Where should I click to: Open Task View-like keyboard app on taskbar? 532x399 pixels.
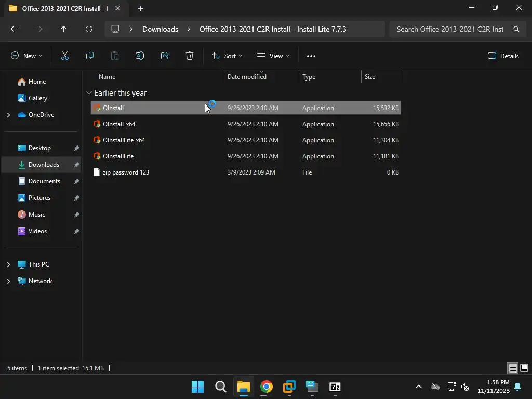coord(312,387)
